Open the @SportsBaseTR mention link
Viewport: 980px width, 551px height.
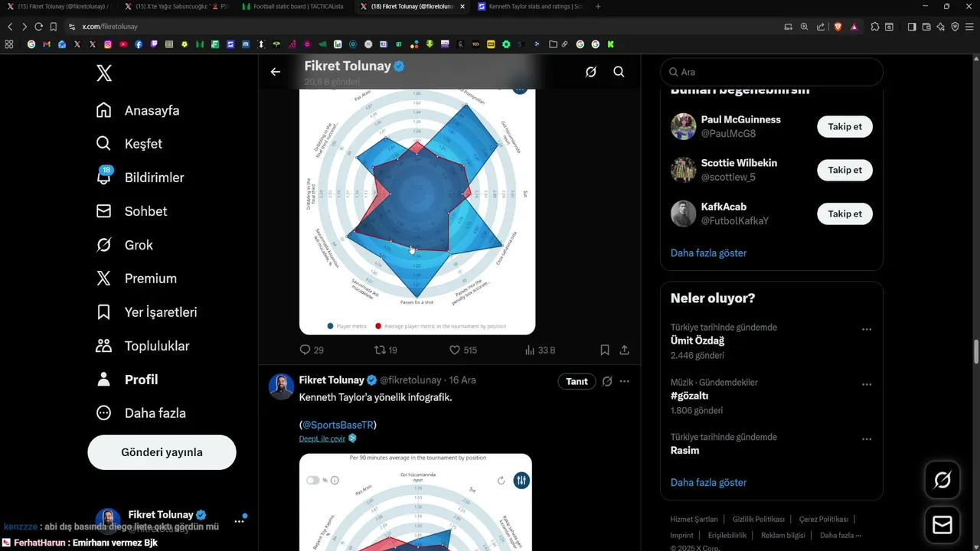coord(338,425)
